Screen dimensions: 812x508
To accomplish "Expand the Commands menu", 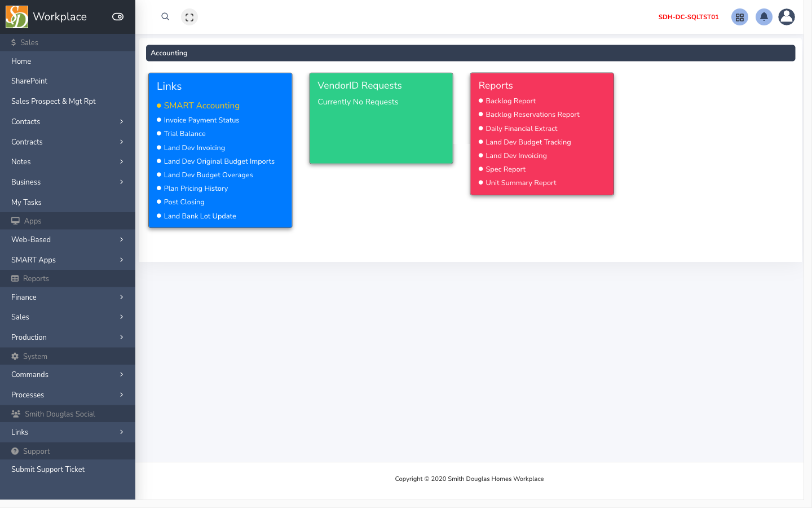I will click(x=68, y=375).
